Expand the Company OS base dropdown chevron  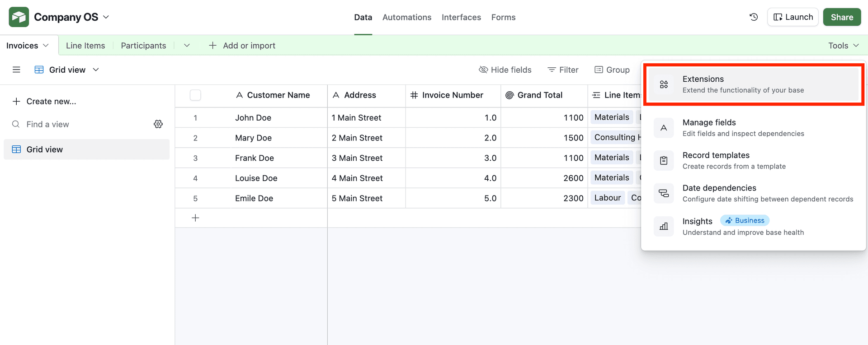pos(106,17)
